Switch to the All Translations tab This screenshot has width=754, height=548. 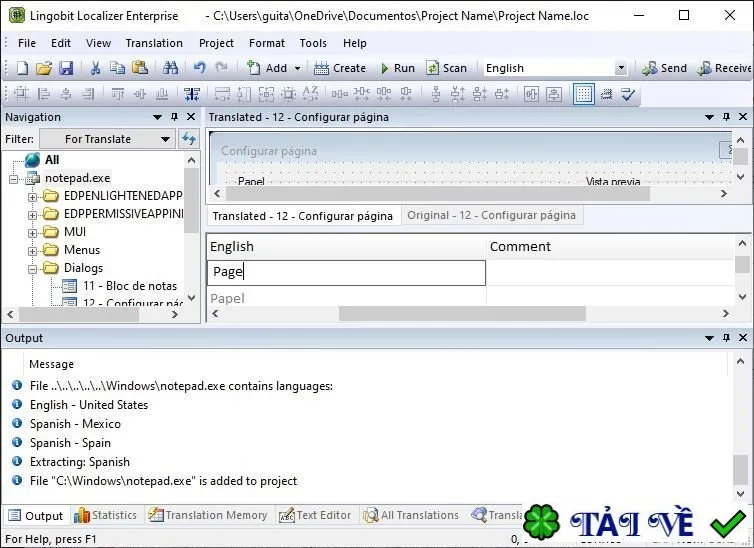411,515
